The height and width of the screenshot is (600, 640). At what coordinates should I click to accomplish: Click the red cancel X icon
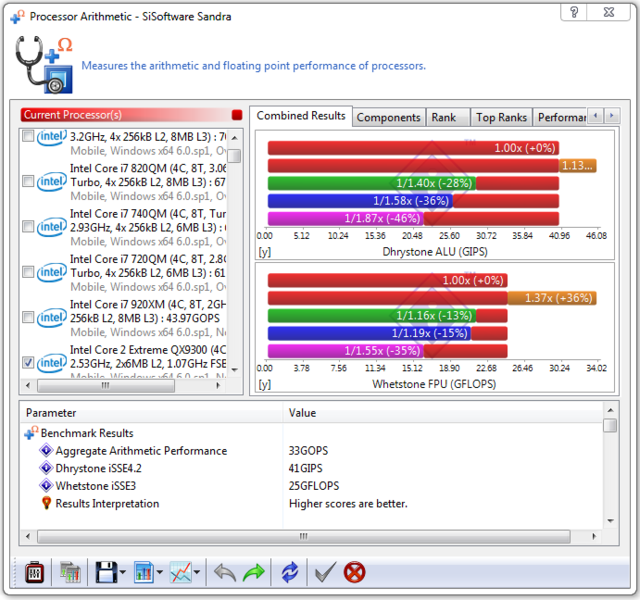(x=354, y=573)
